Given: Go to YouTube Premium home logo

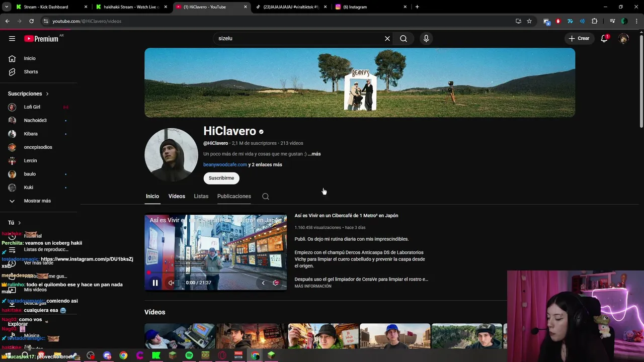Looking at the screenshot, I should 41,39.
